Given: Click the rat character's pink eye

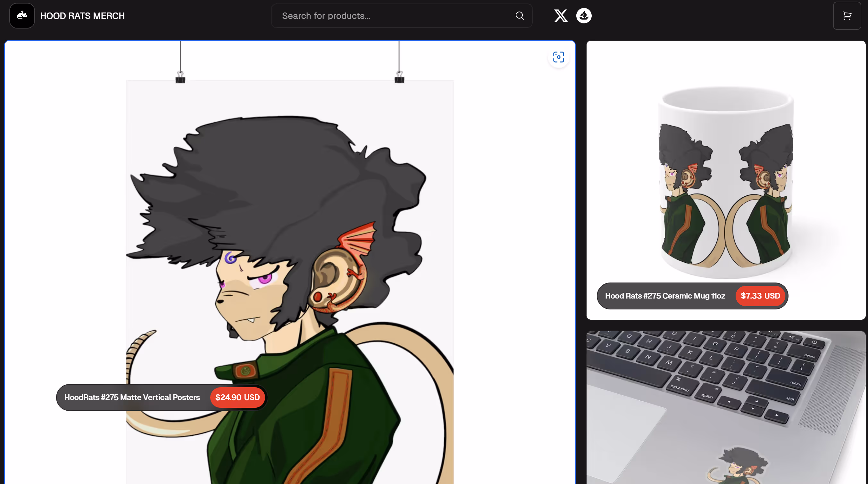Looking at the screenshot, I should pyautogui.click(x=265, y=279).
